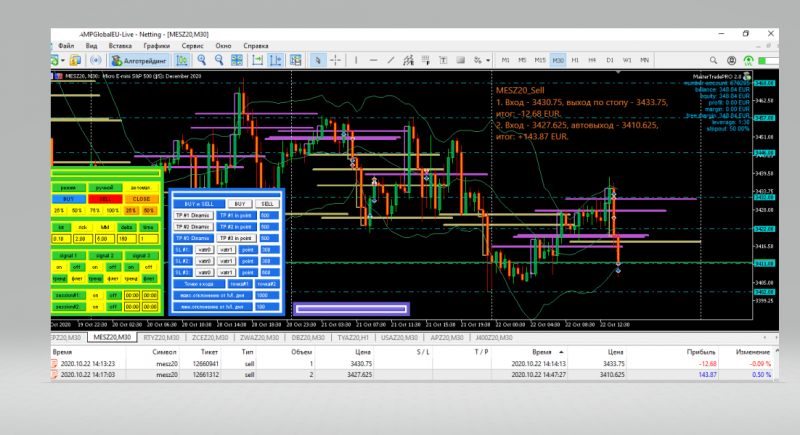Select the shapes drawing tool
This screenshot has width=800, height=435.
pyautogui.click(x=461, y=61)
